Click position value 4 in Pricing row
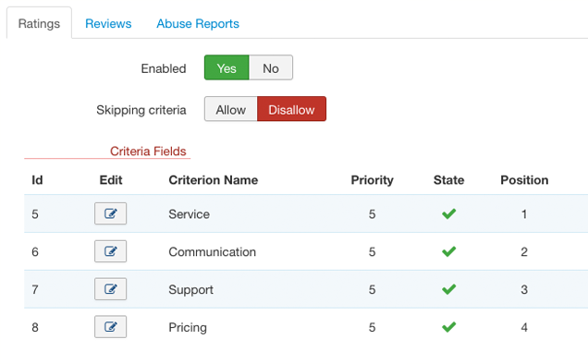 [x=524, y=328]
